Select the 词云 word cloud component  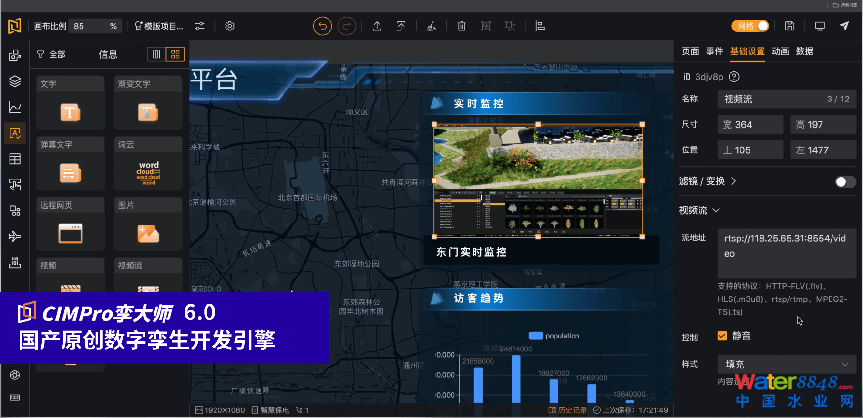[x=148, y=165]
